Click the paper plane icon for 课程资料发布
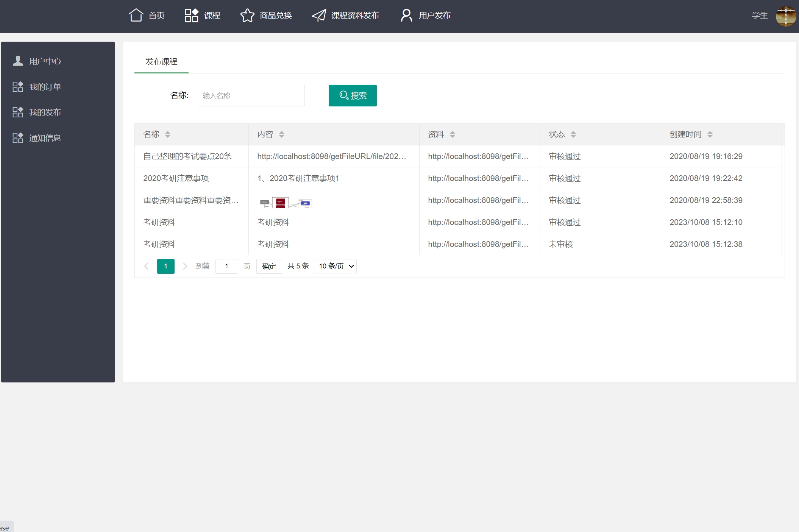 pos(319,15)
